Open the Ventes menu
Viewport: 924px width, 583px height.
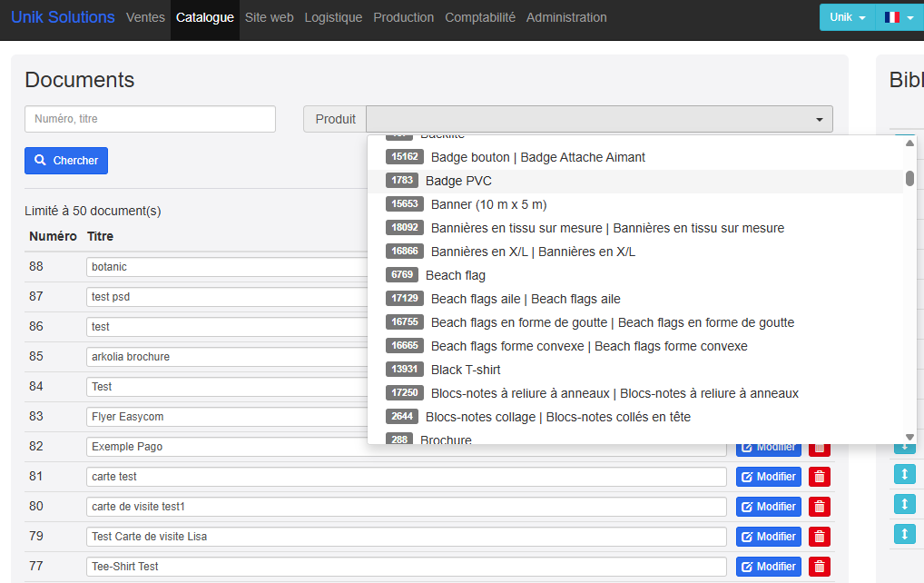[145, 17]
